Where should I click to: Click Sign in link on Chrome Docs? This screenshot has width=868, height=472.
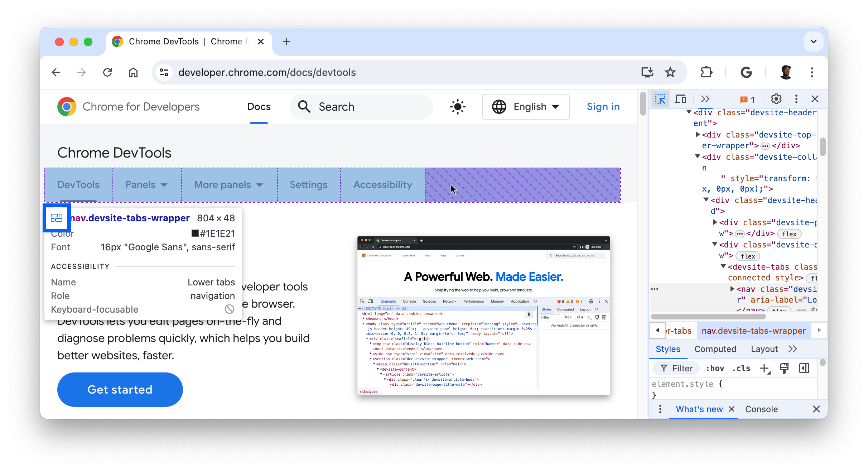click(604, 107)
